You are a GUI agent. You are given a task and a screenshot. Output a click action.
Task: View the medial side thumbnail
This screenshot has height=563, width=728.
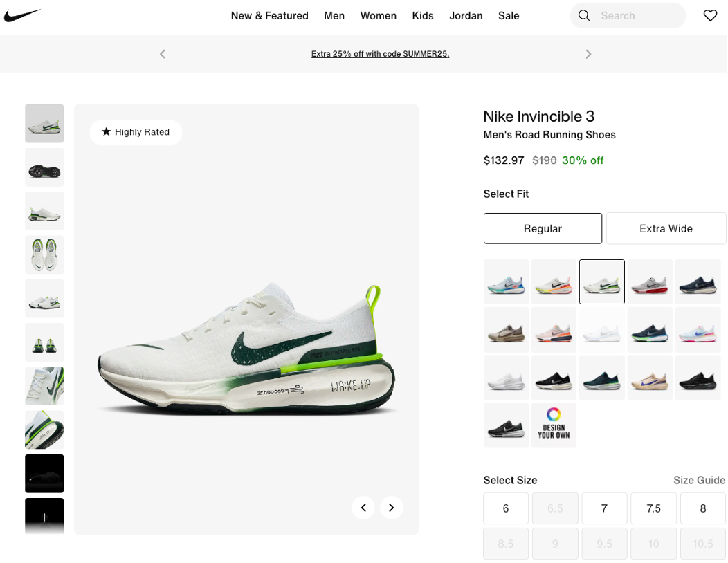[44, 211]
